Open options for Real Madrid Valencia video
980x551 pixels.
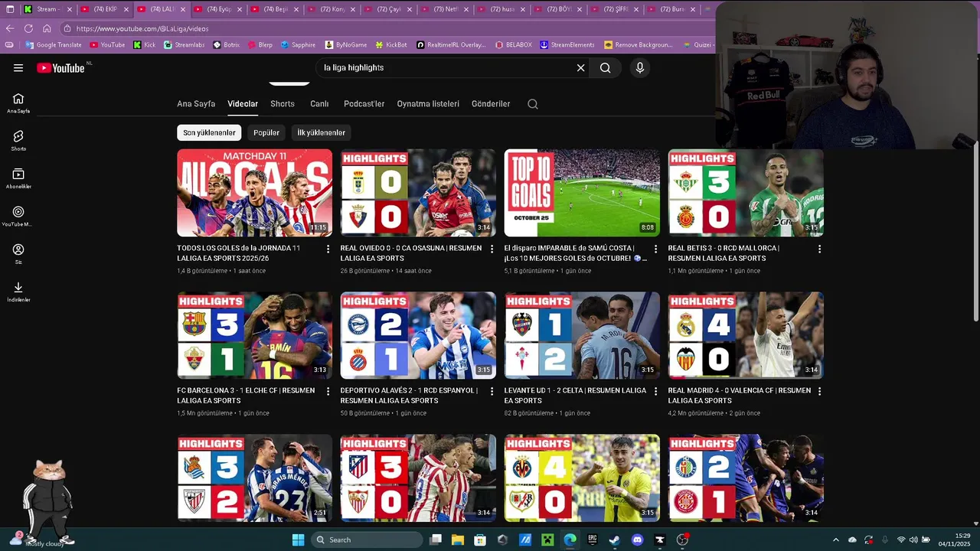click(819, 392)
